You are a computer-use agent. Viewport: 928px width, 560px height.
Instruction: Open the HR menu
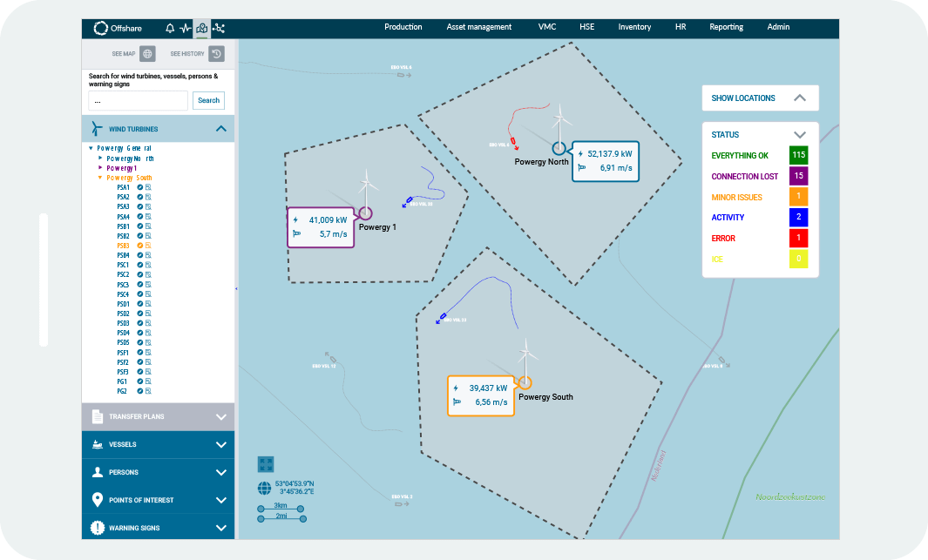point(681,27)
